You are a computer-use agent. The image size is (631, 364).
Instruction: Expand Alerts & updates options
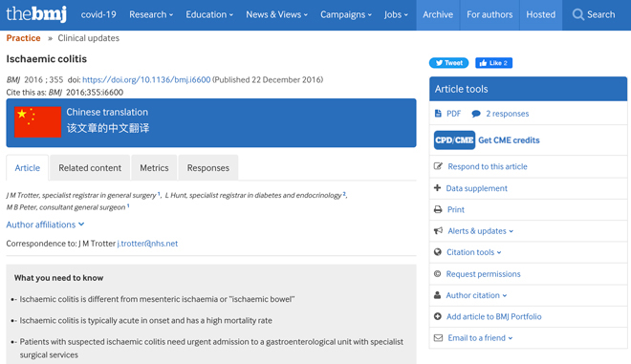click(x=481, y=231)
